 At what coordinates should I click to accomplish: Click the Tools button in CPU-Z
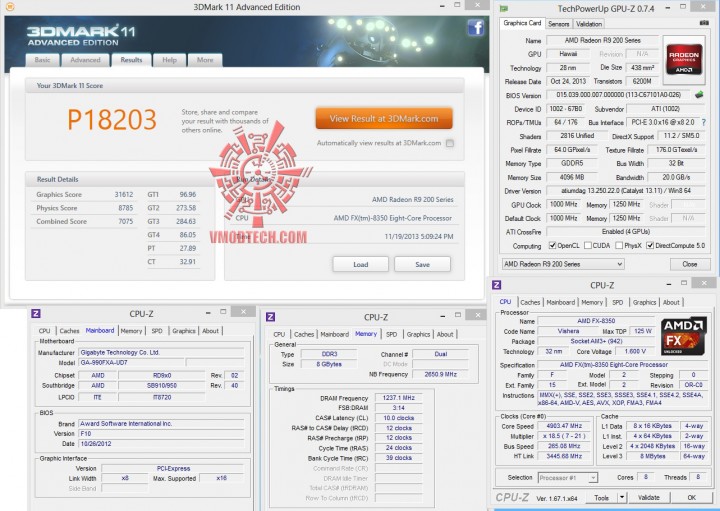[x=601, y=497]
